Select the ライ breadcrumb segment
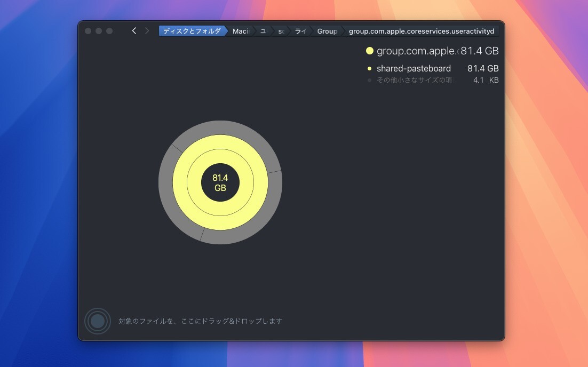 click(x=300, y=31)
